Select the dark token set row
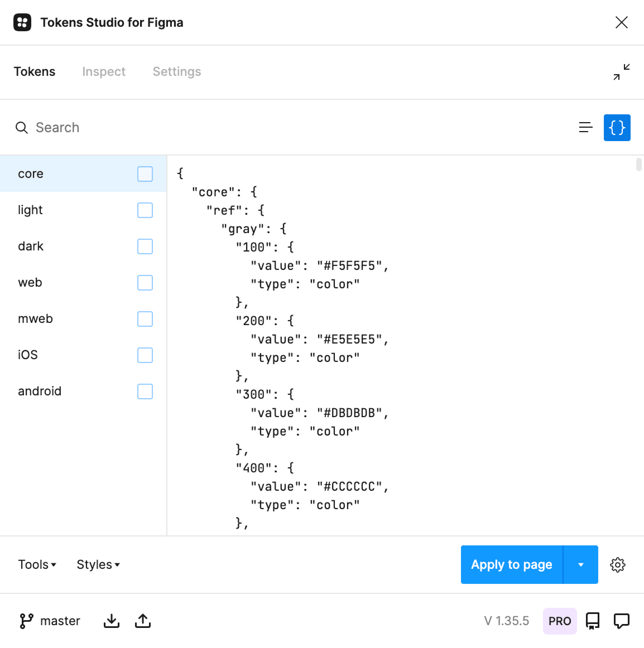The image size is (644, 648). click(x=83, y=246)
